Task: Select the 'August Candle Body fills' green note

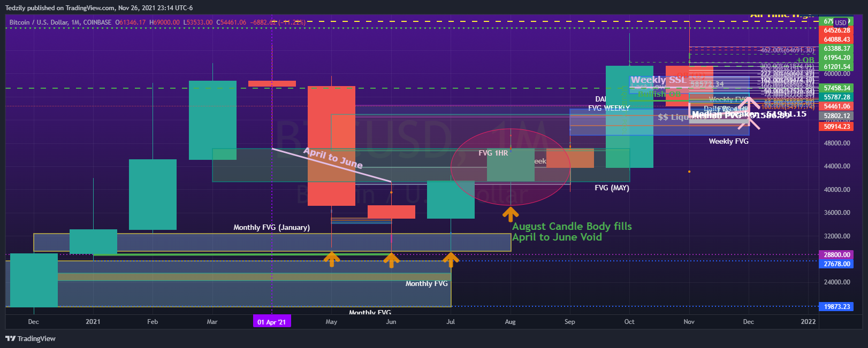Action: [x=572, y=226]
